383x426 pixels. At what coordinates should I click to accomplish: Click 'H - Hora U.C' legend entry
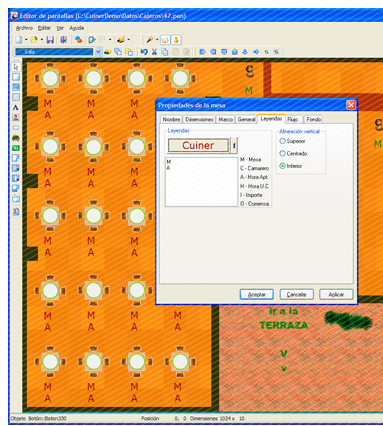pyautogui.click(x=254, y=186)
